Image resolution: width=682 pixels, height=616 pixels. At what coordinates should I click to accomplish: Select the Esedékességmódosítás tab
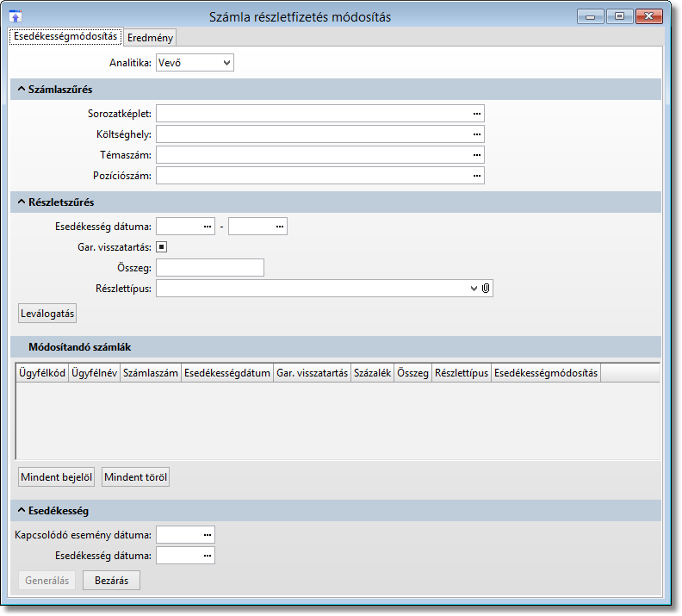click(65, 36)
